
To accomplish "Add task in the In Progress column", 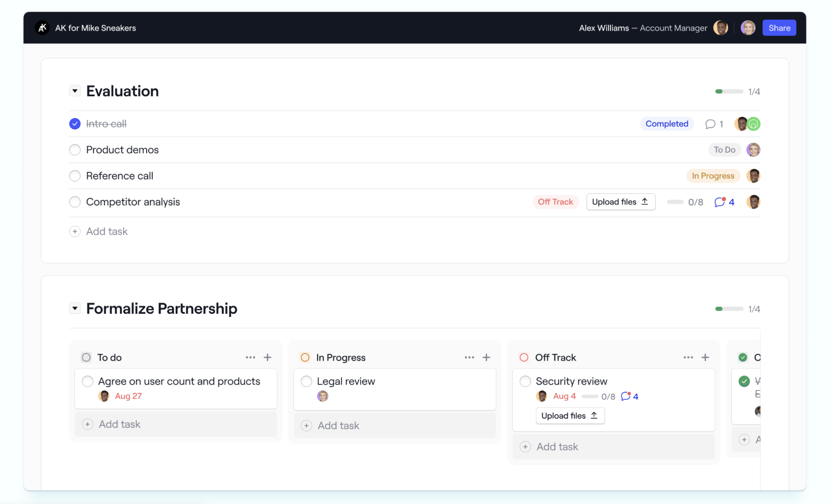I will 395,426.
